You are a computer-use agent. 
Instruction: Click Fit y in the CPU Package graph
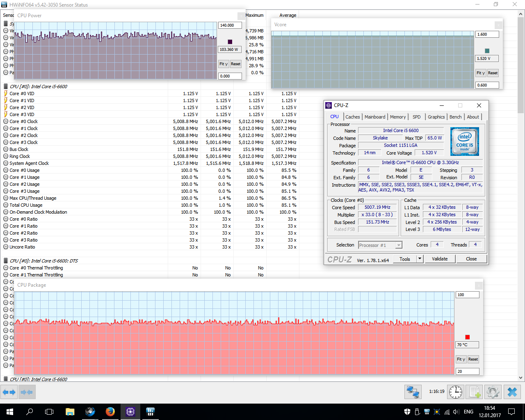[461, 359]
